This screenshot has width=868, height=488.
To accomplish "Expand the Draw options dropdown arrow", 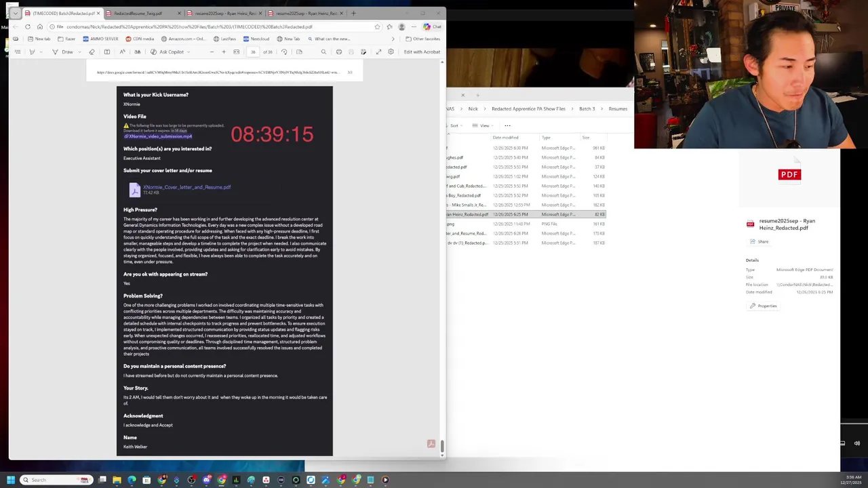I will point(79,52).
